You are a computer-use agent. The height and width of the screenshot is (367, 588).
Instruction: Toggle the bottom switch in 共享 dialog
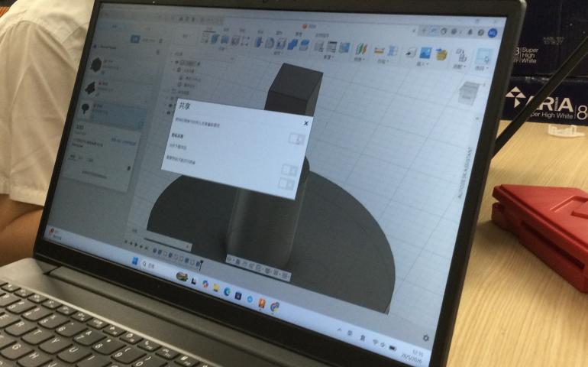coord(286,183)
